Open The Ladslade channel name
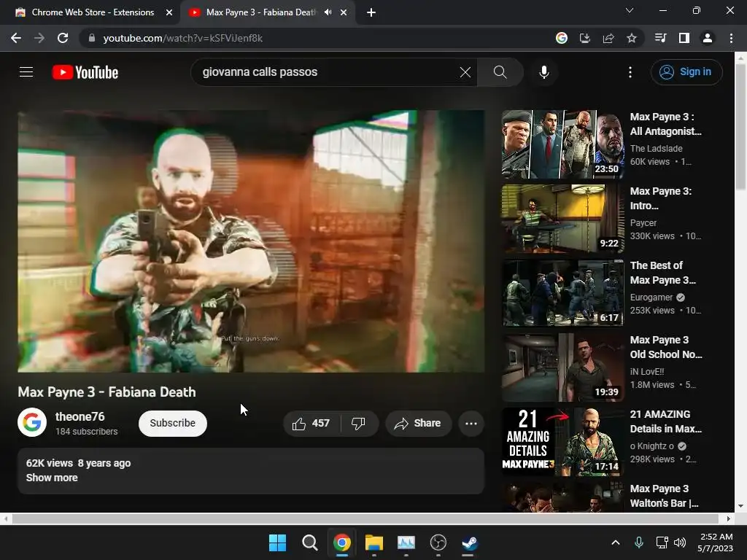 [x=656, y=149]
